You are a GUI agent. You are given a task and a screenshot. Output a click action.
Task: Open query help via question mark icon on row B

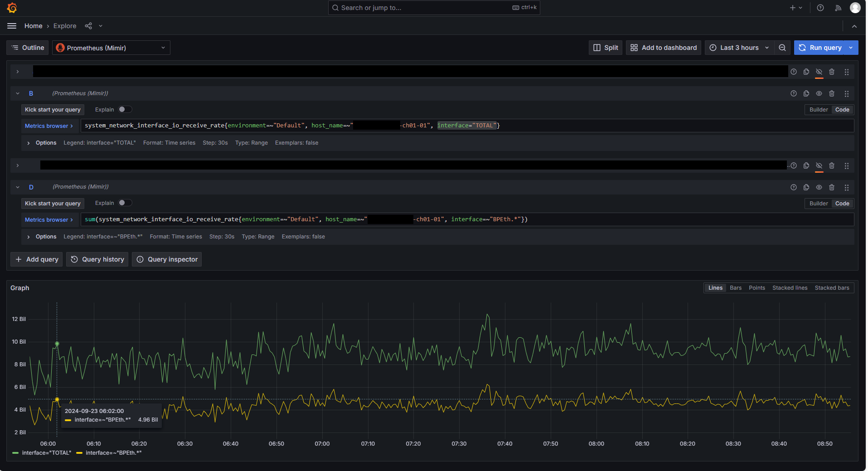click(x=794, y=93)
